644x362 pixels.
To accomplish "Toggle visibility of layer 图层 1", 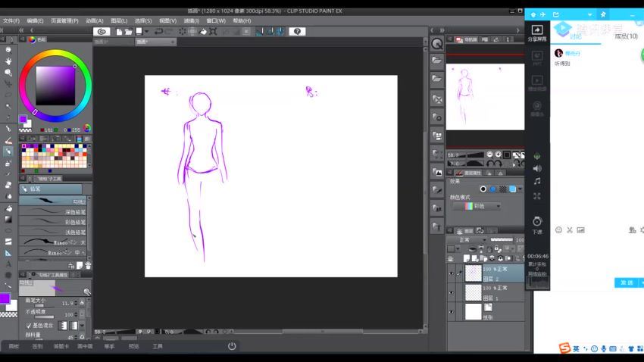I will [452, 292].
